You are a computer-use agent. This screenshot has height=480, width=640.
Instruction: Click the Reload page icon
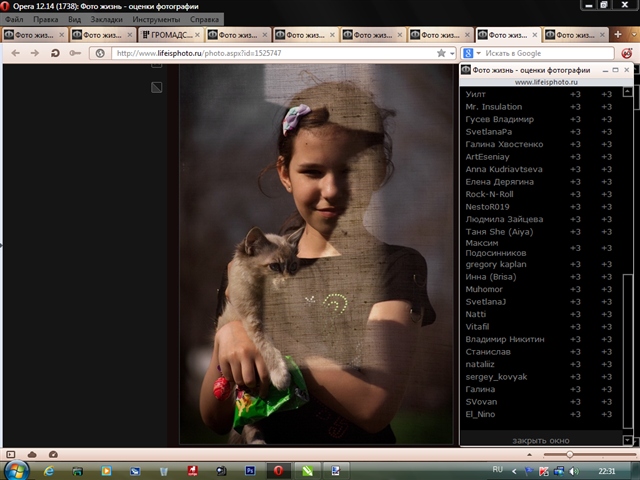tap(55, 53)
